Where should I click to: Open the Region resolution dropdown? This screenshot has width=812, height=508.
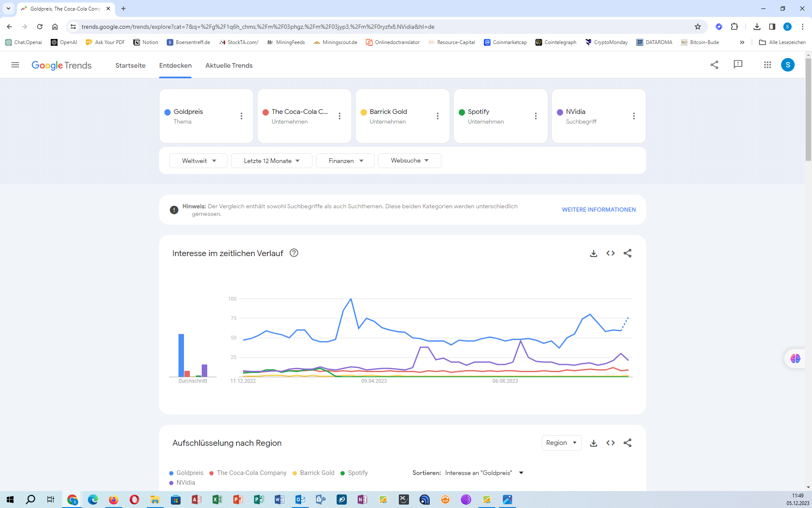point(561,443)
